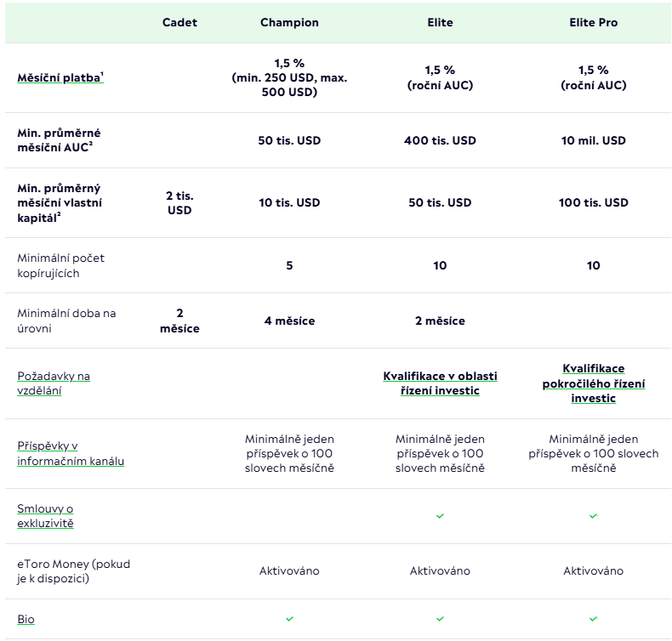Open the Požadavky na vzdělání link

54,383
